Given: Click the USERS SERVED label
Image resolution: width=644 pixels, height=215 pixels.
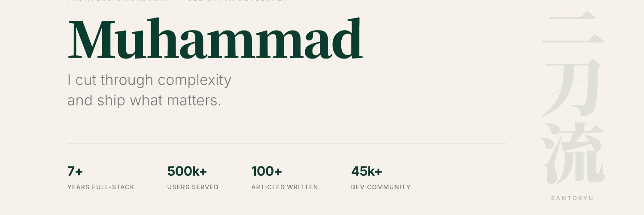Looking at the screenshot, I should [x=193, y=187].
